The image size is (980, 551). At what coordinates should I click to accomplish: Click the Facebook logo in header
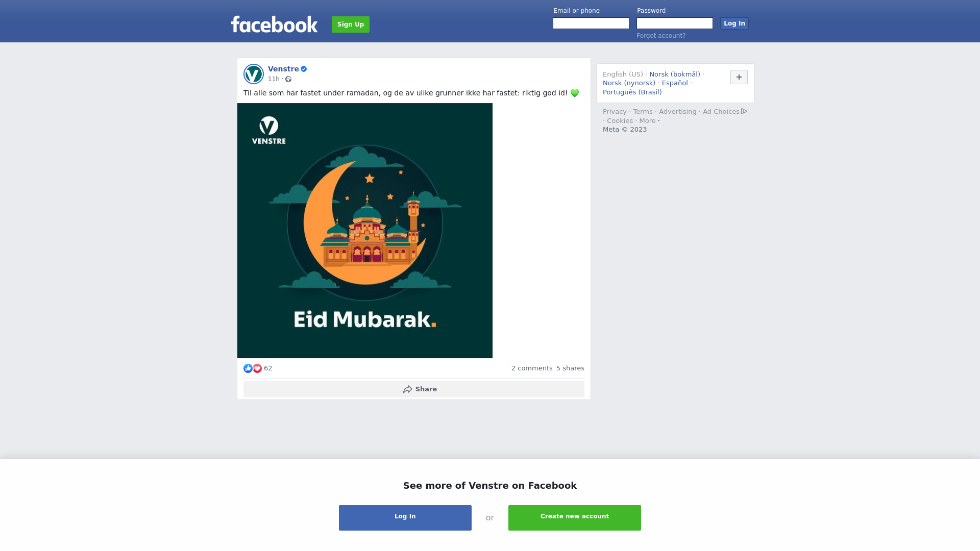click(x=274, y=24)
